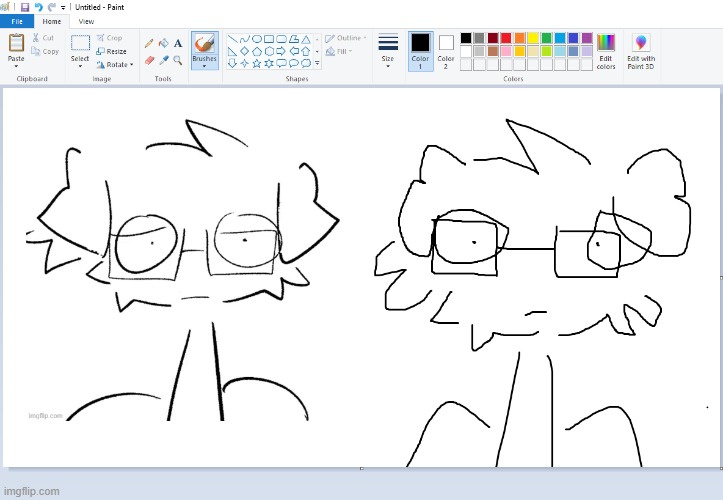
Task: Switch to the Home tab
Action: pos(52,21)
